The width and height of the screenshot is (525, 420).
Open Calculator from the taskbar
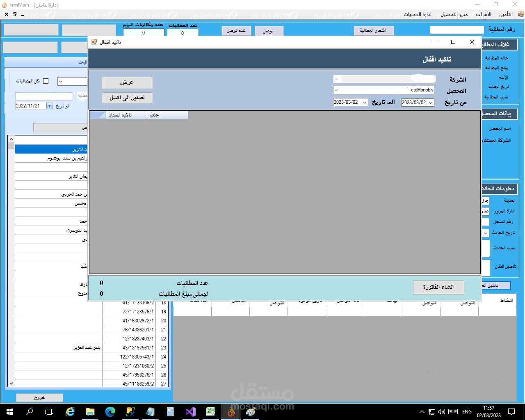pos(171,412)
